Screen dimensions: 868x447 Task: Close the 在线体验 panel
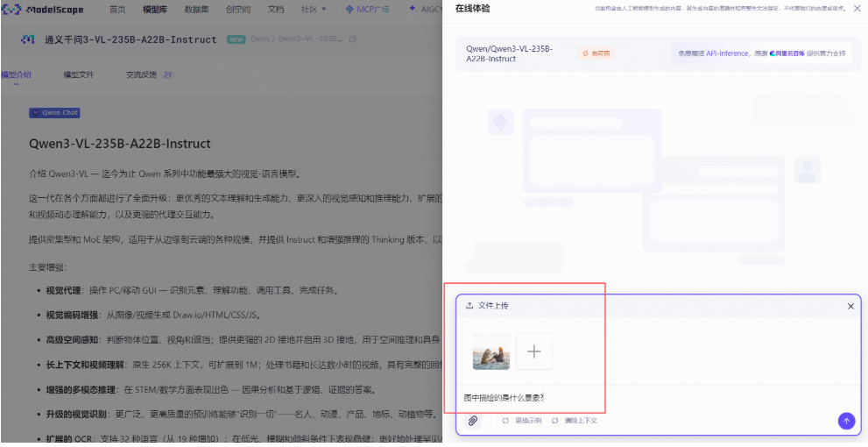point(857,9)
